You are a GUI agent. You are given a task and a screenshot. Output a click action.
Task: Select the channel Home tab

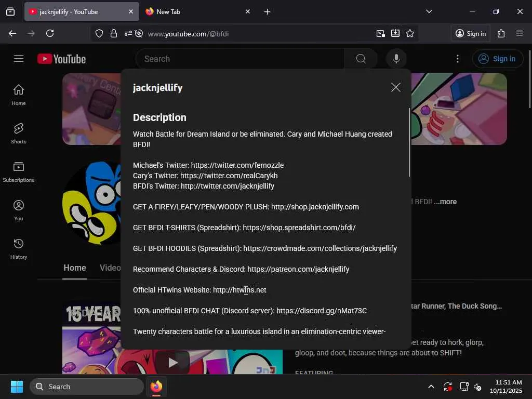click(x=75, y=268)
